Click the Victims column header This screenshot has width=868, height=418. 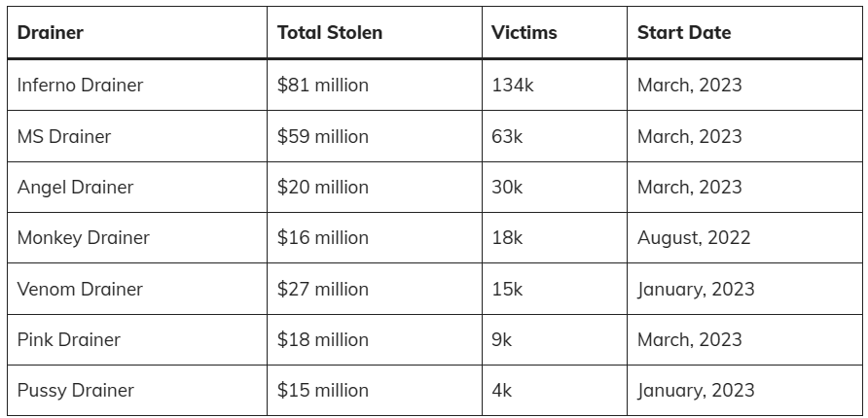click(524, 33)
